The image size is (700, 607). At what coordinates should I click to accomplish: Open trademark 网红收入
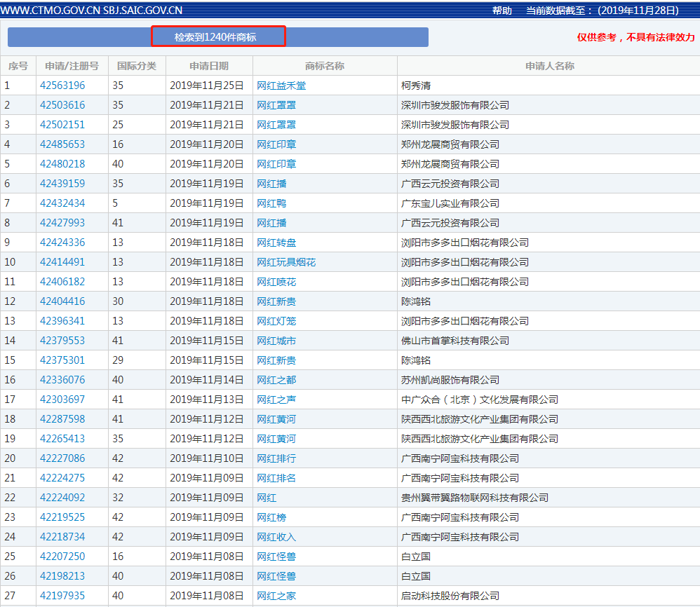pos(276,536)
